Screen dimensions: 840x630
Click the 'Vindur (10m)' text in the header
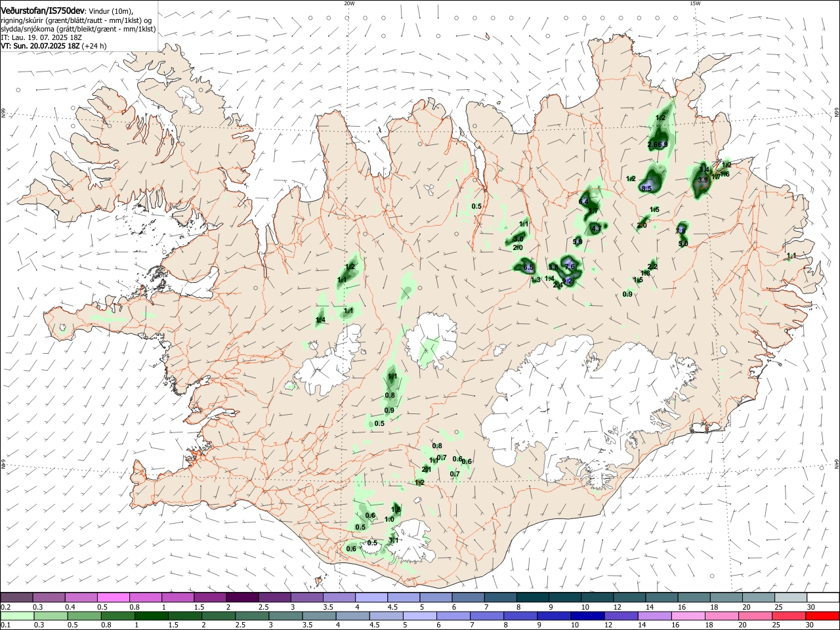pos(110,11)
